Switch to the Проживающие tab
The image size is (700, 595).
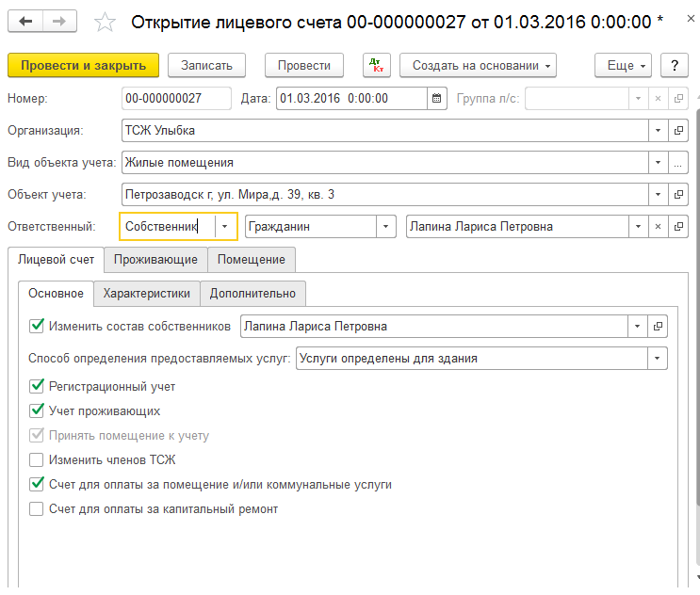pos(155,260)
